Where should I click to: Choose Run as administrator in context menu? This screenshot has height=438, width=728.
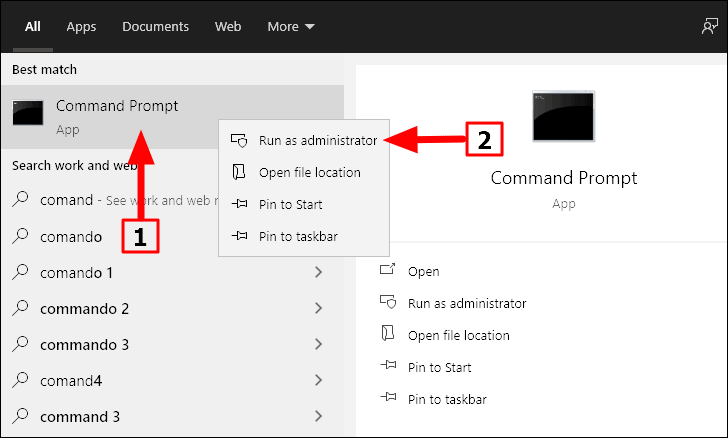tap(304, 140)
